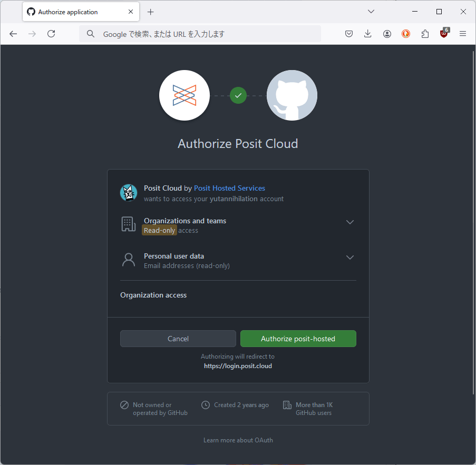This screenshot has width=476, height=465.
Task: Expand the Personal user data section
Action: [x=349, y=257]
